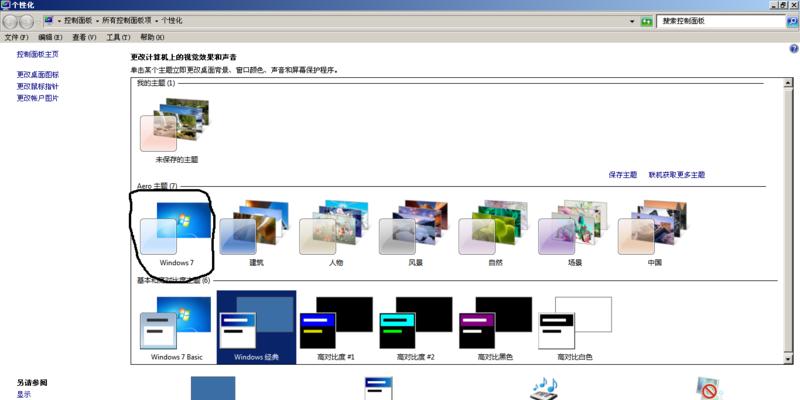This screenshot has width=800, height=400.
Task: Click the 控制面板 breadcrumb
Action: click(x=78, y=21)
